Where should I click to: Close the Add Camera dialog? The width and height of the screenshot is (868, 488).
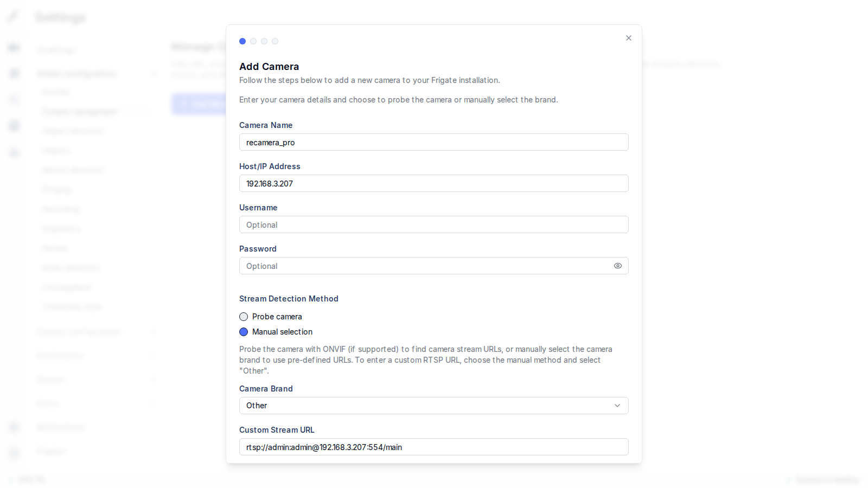(629, 38)
